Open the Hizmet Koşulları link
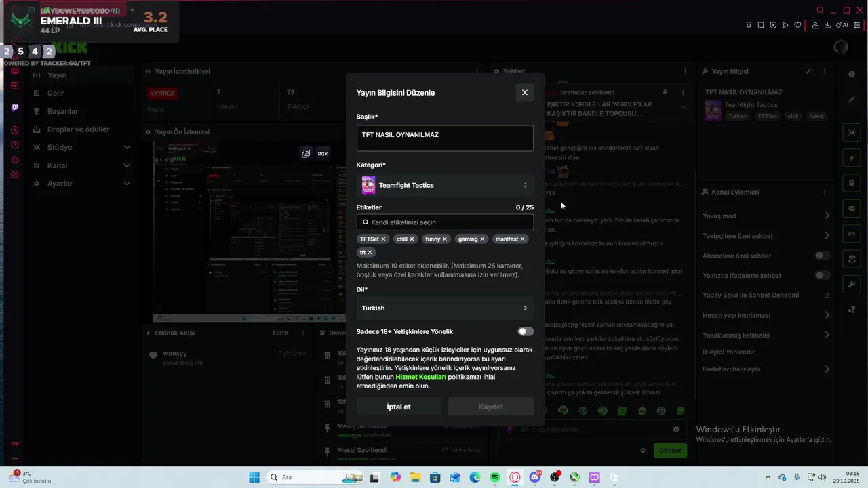The image size is (868, 488). pyautogui.click(x=420, y=377)
